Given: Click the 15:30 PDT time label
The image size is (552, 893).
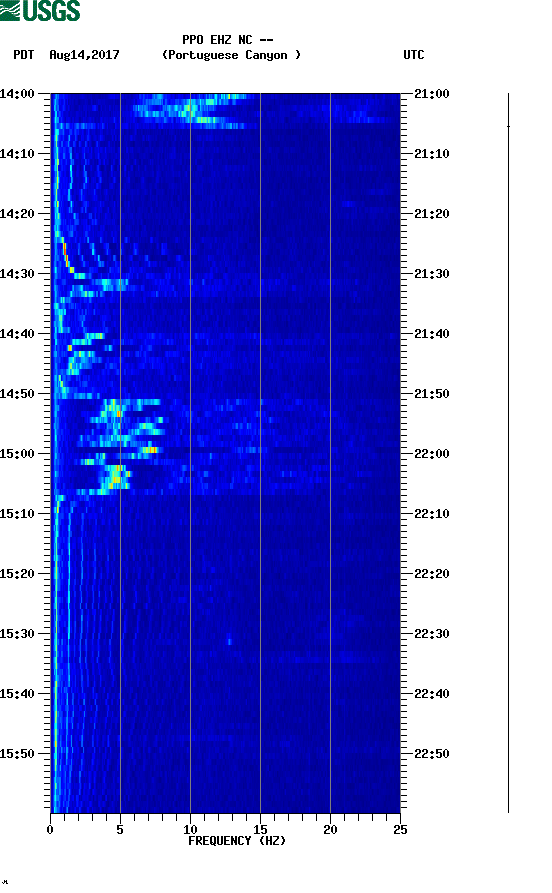Looking at the screenshot, I should 17,634.
